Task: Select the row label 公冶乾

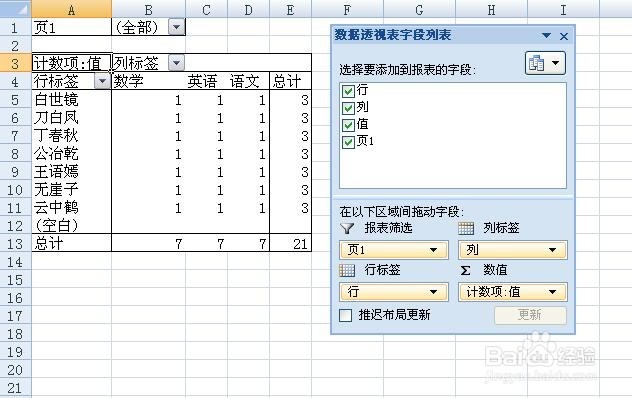Action: [x=71, y=154]
